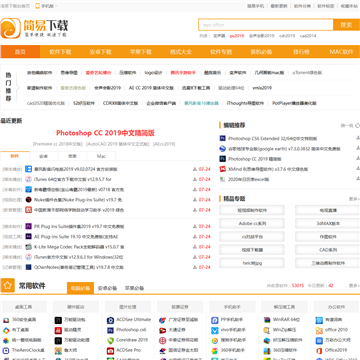The height and width of the screenshot is (360, 360).
Task: Switch to the Mac tab in updates
Action: 101,156
